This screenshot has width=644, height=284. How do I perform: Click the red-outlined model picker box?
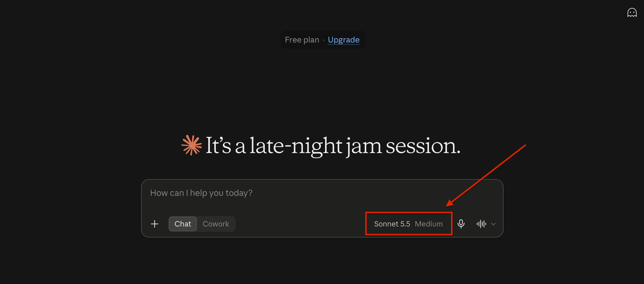(409, 224)
